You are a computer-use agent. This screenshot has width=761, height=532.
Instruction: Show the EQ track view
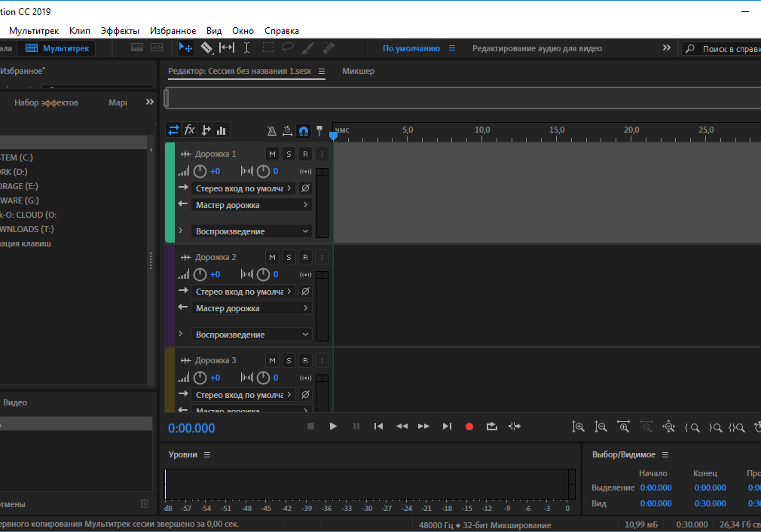(222, 130)
